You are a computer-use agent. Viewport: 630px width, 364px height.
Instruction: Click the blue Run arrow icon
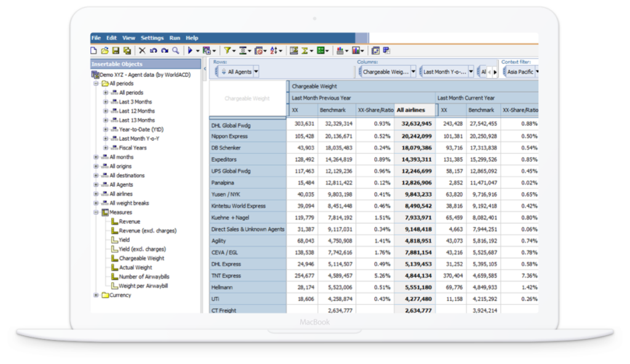point(190,50)
